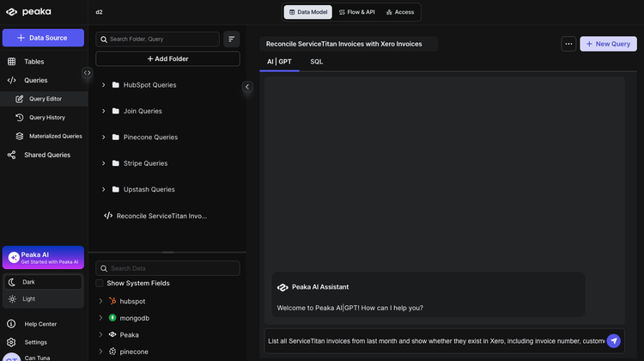
Task: Focus the Search Data input field
Action: click(x=167, y=268)
